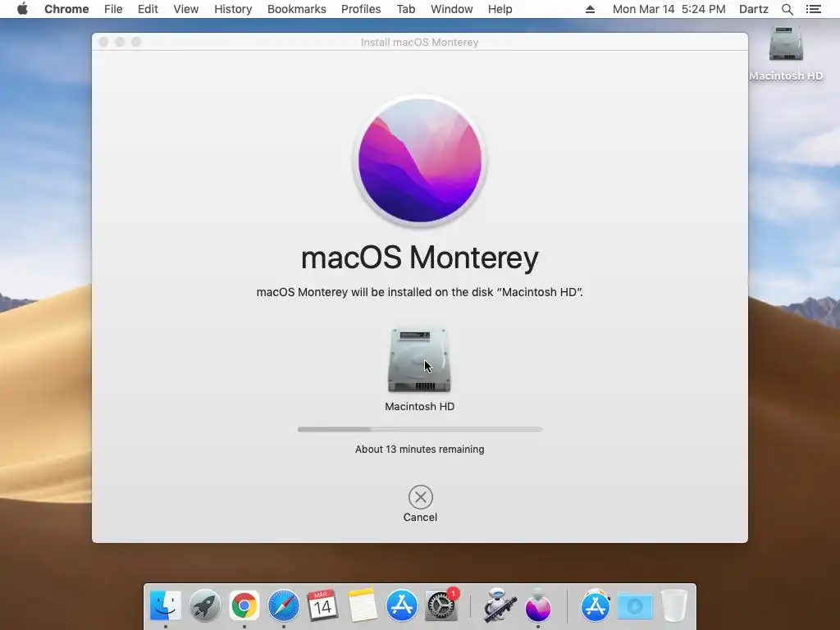840x630 pixels.
Task: Click the "About 13 minutes remaining" text
Action: 419,449
